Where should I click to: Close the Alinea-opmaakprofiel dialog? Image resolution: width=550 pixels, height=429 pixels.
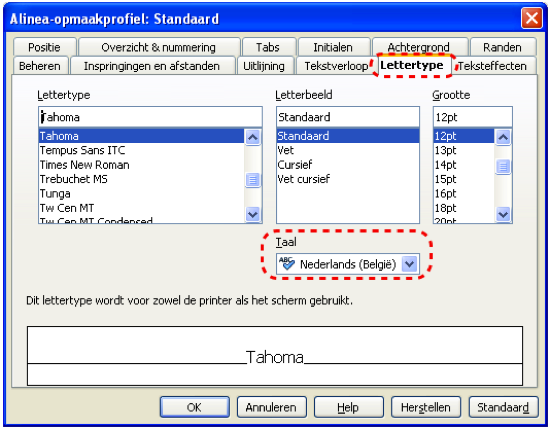[531, 18]
